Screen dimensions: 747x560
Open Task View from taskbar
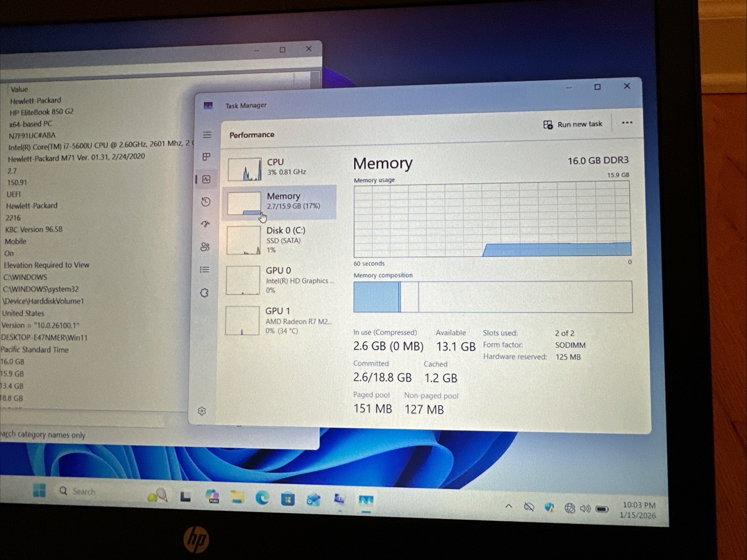[185, 496]
